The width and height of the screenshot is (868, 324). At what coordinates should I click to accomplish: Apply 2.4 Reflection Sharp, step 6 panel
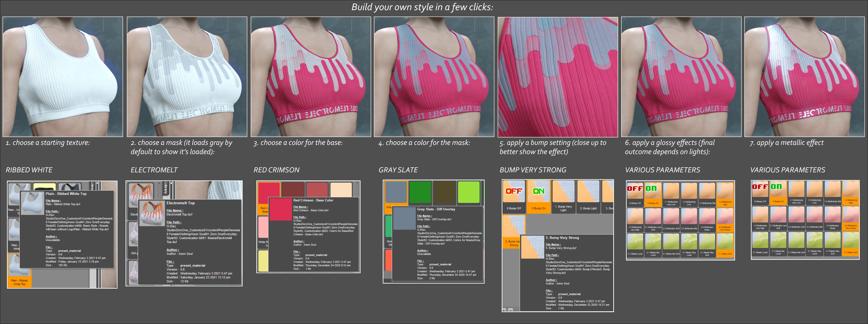click(x=707, y=220)
